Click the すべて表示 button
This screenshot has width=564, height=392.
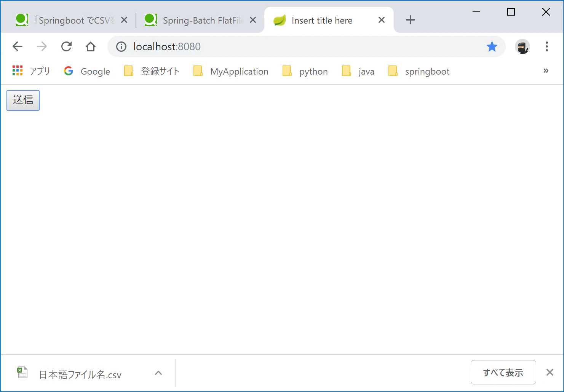pyautogui.click(x=503, y=373)
